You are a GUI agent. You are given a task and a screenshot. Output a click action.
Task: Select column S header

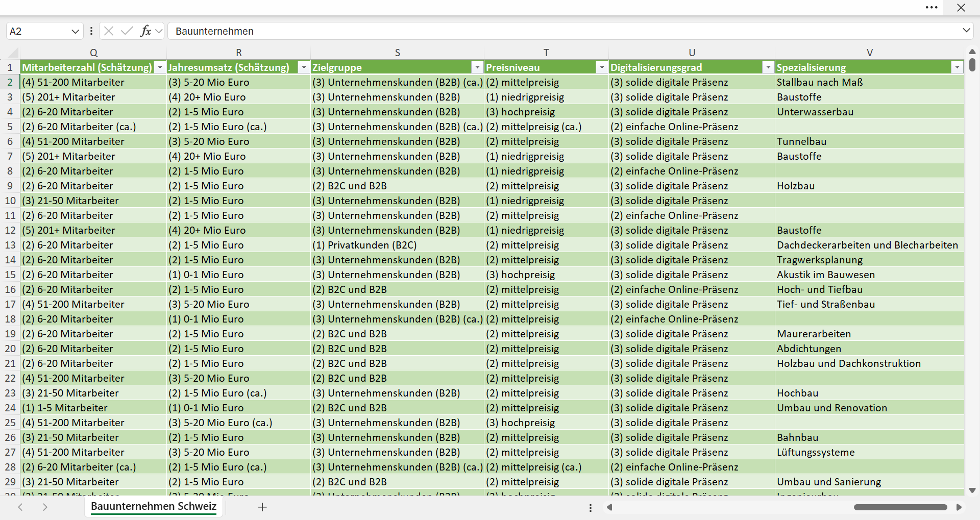click(x=397, y=53)
